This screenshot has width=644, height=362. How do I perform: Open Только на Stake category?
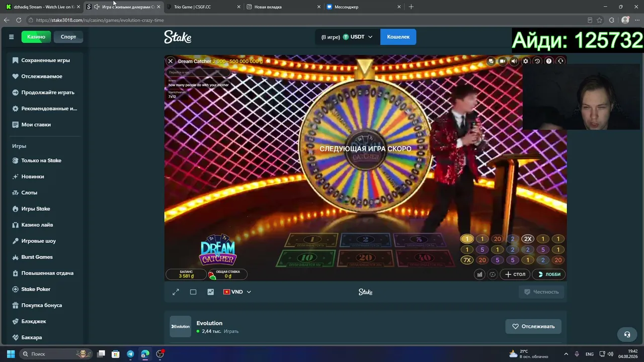(42, 160)
